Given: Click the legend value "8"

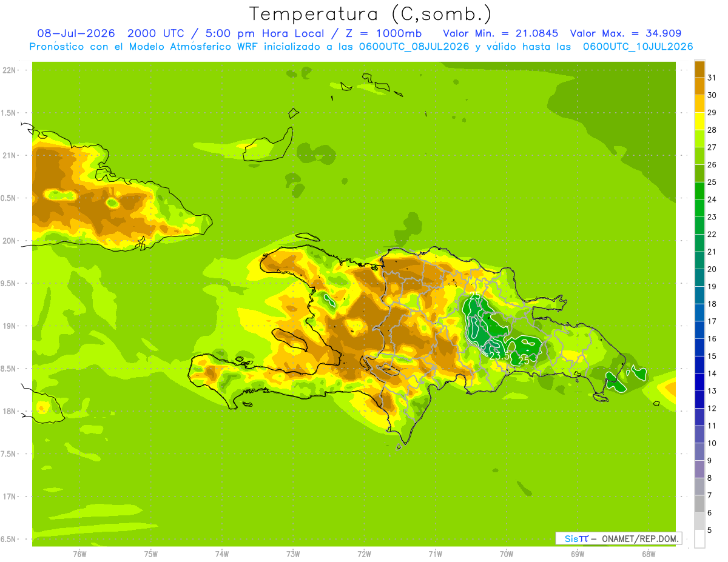Looking at the screenshot, I should tap(710, 478).
